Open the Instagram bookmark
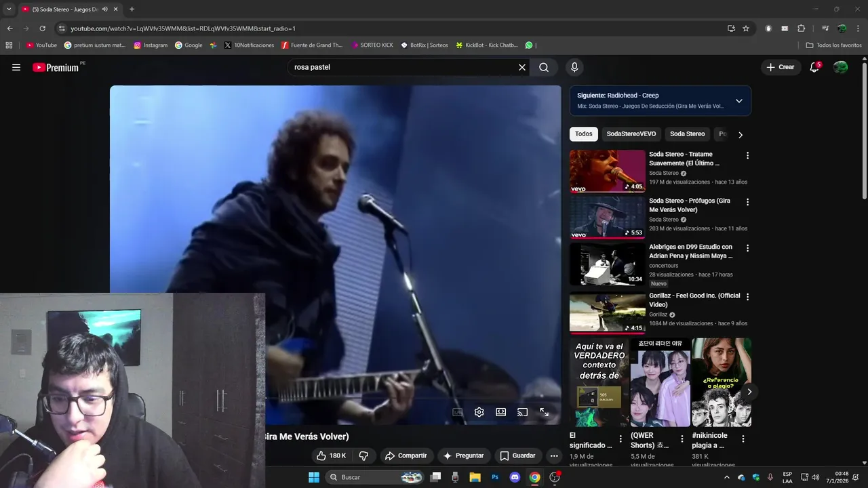Screen dimensions: 868x488 coord(151,45)
